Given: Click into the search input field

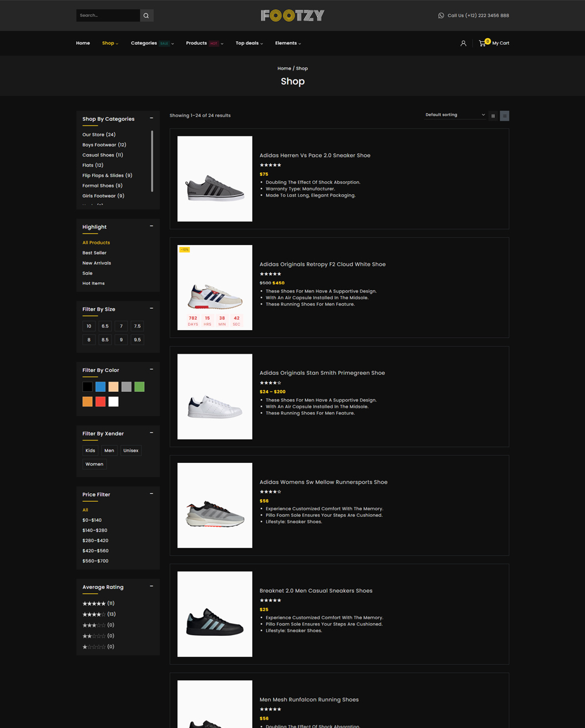Looking at the screenshot, I should 108,16.
